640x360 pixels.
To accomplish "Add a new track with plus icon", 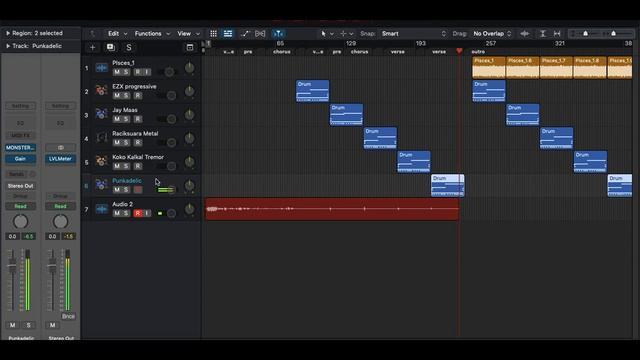I will point(93,47).
